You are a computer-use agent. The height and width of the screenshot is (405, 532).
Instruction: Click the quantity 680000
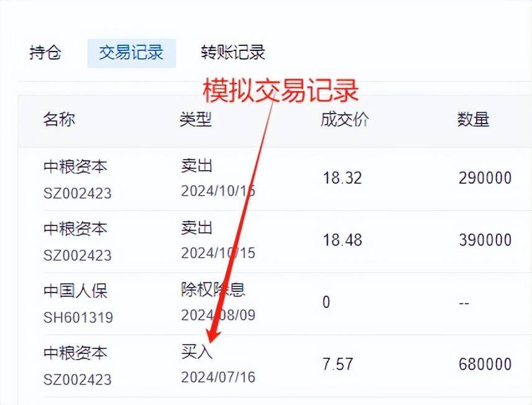pos(485,365)
